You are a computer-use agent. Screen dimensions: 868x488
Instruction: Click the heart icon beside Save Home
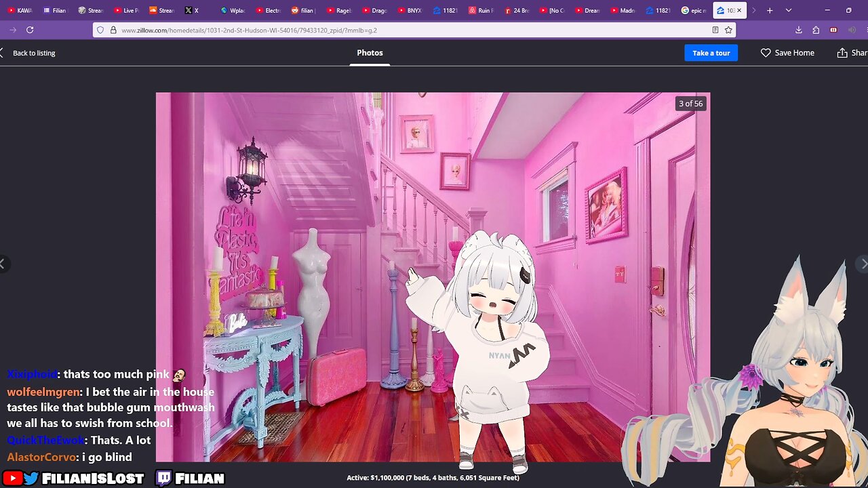[x=766, y=53]
